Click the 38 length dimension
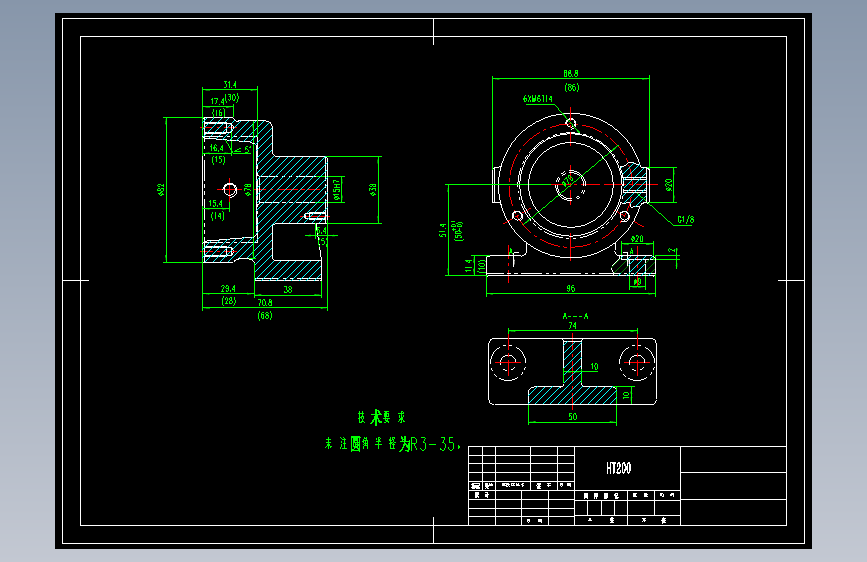Viewport: 867px width, 562px height. pos(288,289)
